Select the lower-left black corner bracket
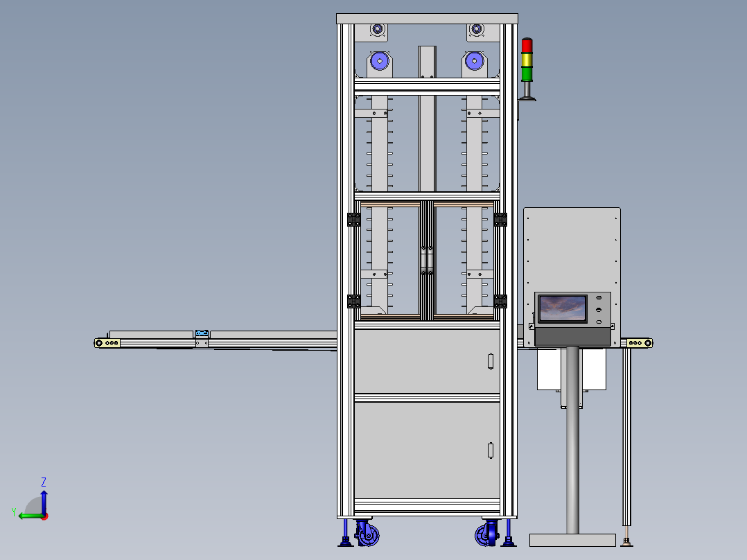 click(353, 301)
